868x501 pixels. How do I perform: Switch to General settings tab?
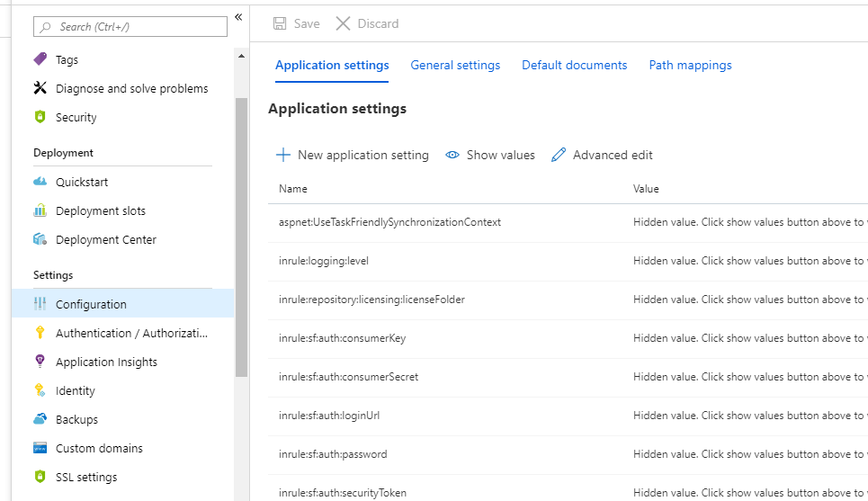tap(455, 65)
